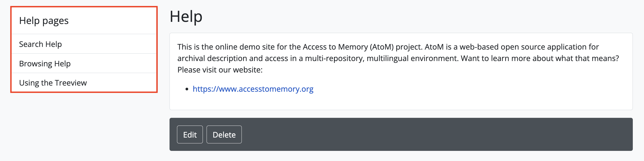
Task: Click the words "Access to Memory (AtoM)"
Action: [x=348, y=47]
